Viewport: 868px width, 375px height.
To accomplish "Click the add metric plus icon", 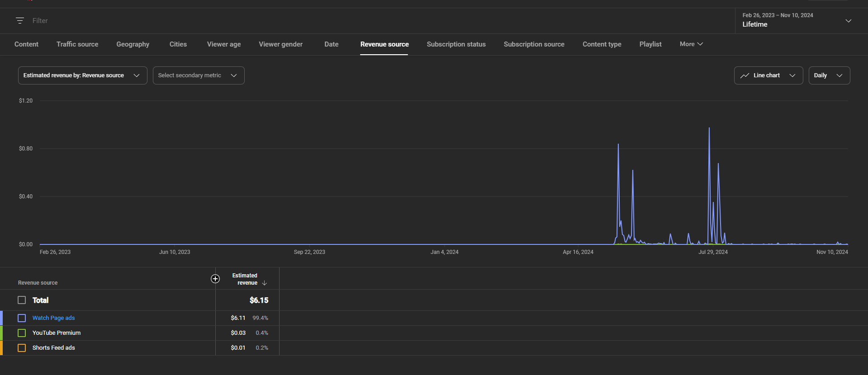I will tap(215, 279).
